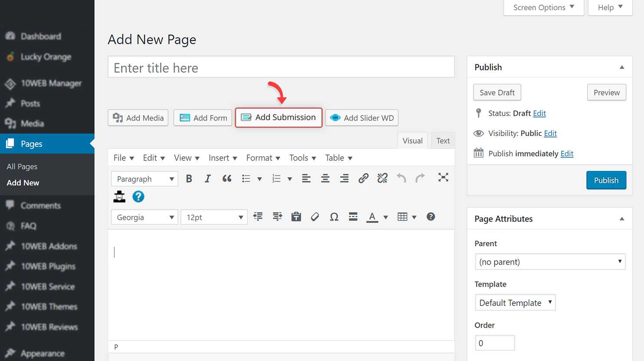The image size is (644, 361).
Task: Open fullscreen distraction-free mode
Action: (x=443, y=177)
